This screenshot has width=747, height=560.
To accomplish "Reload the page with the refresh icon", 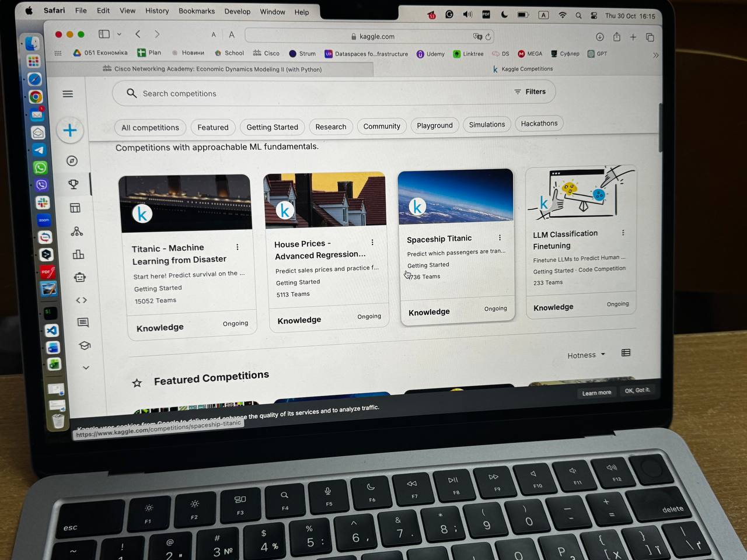I will point(488,36).
